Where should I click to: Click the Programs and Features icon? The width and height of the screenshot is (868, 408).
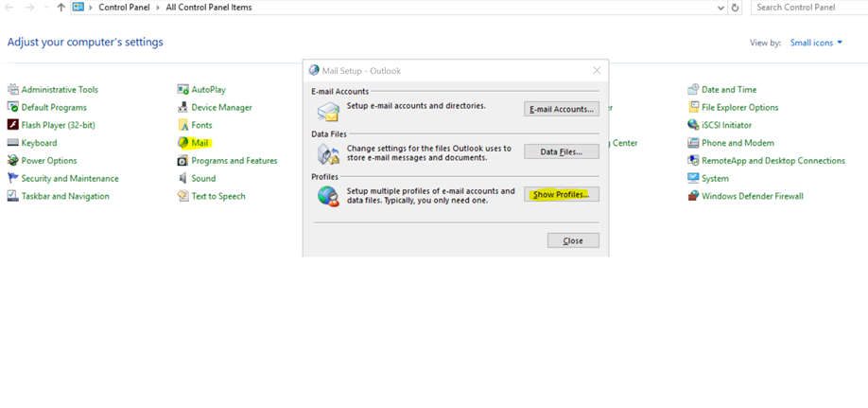point(182,161)
